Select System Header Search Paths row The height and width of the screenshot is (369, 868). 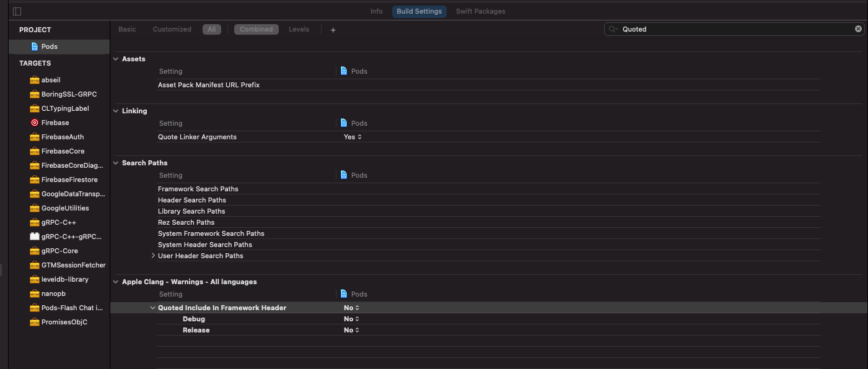[488, 245]
